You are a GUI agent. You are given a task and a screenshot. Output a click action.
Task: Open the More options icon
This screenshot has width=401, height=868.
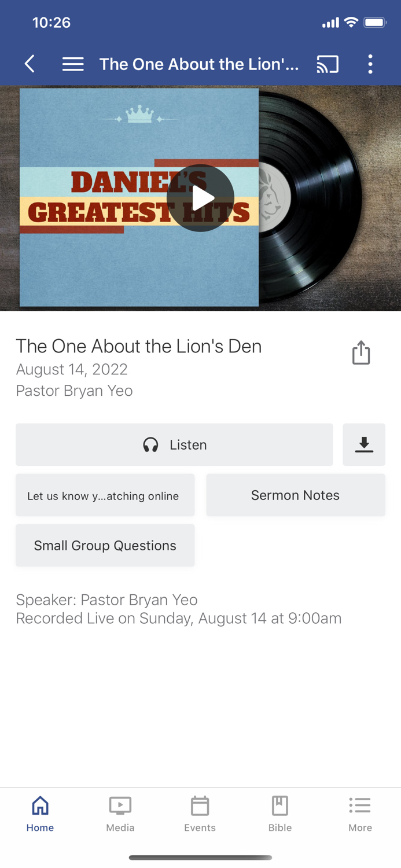point(359,805)
